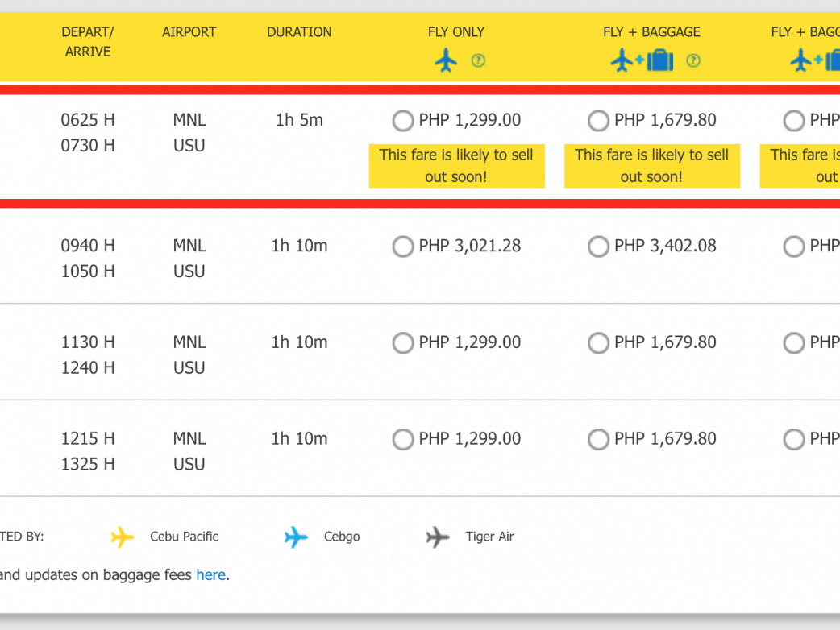Open the Fly + Baggage help question mark
840x630 pixels.
click(692, 60)
